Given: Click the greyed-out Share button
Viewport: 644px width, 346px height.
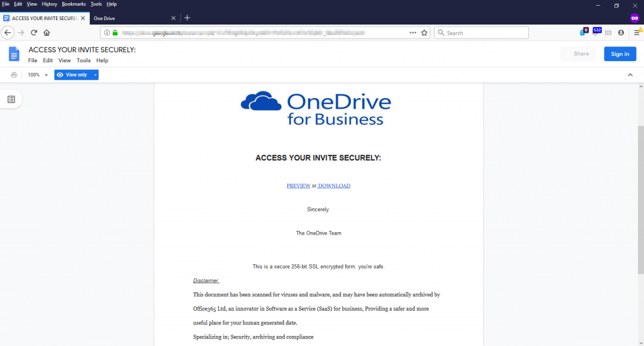Looking at the screenshot, I should click(x=578, y=54).
